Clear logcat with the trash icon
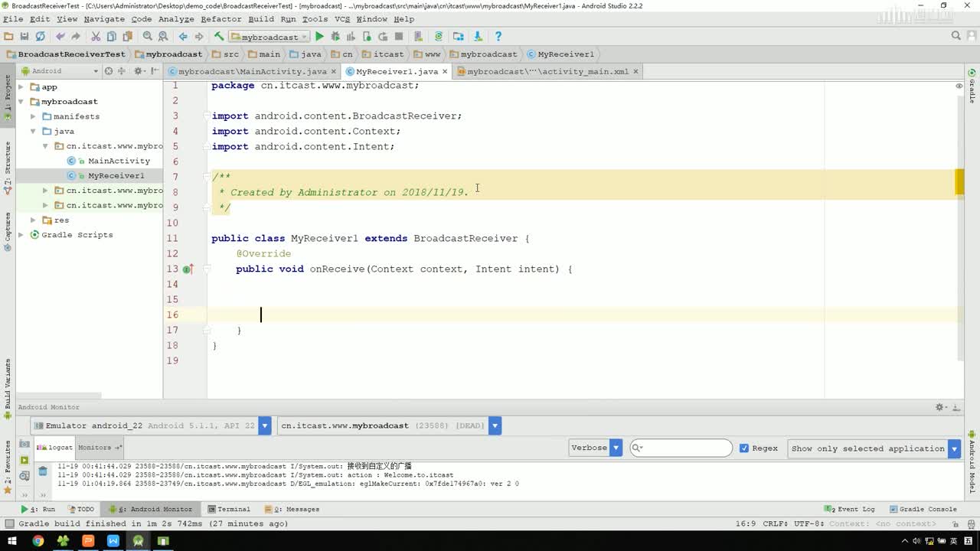This screenshot has height=551, width=980. click(43, 471)
